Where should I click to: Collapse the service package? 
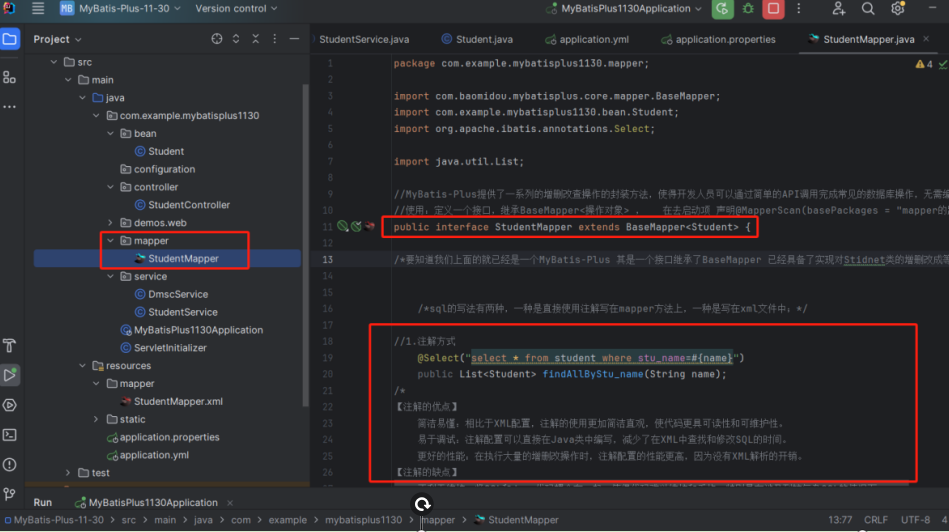(x=110, y=277)
